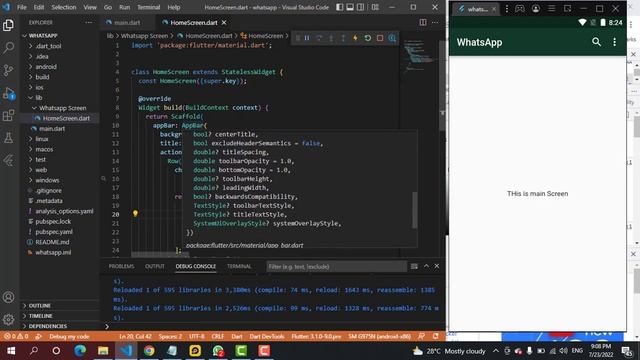Image resolution: width=640 pixels, height=360 pixels.
Task: Open the Accounts icon in activity bar
Action: (8, 297)
